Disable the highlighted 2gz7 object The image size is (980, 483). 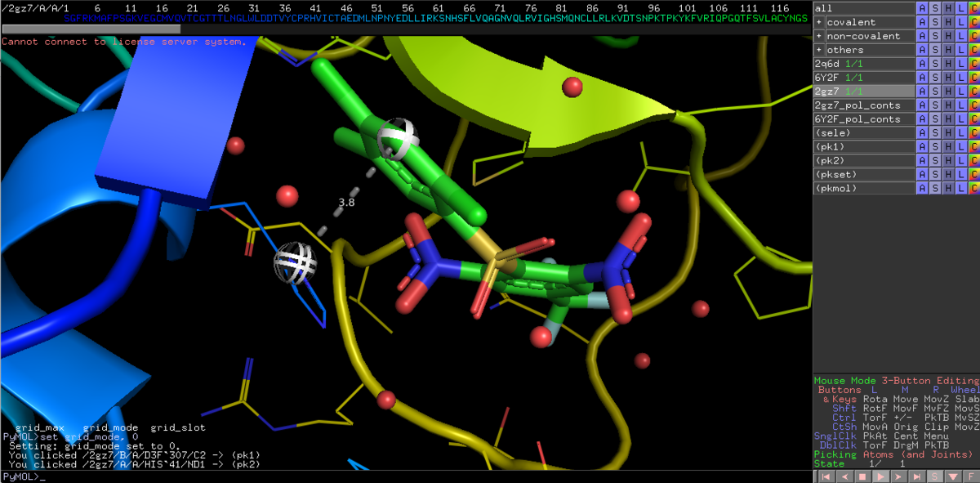coord(864,92)
